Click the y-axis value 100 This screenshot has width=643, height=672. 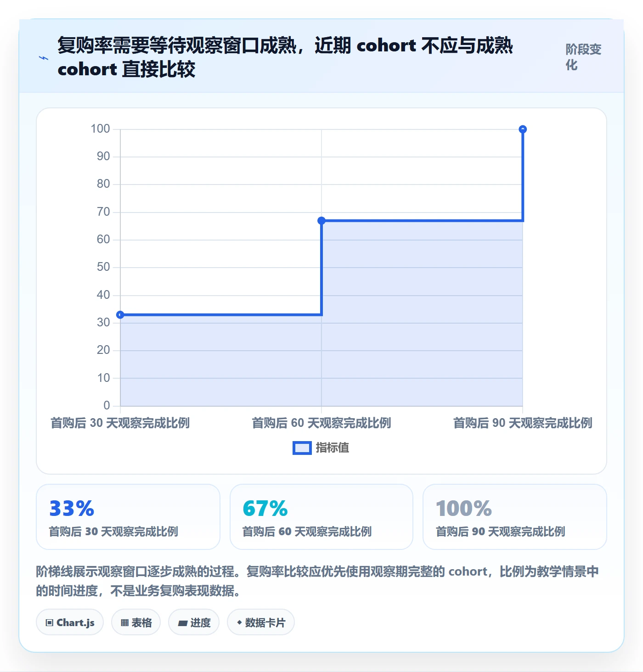pos(101,129)
